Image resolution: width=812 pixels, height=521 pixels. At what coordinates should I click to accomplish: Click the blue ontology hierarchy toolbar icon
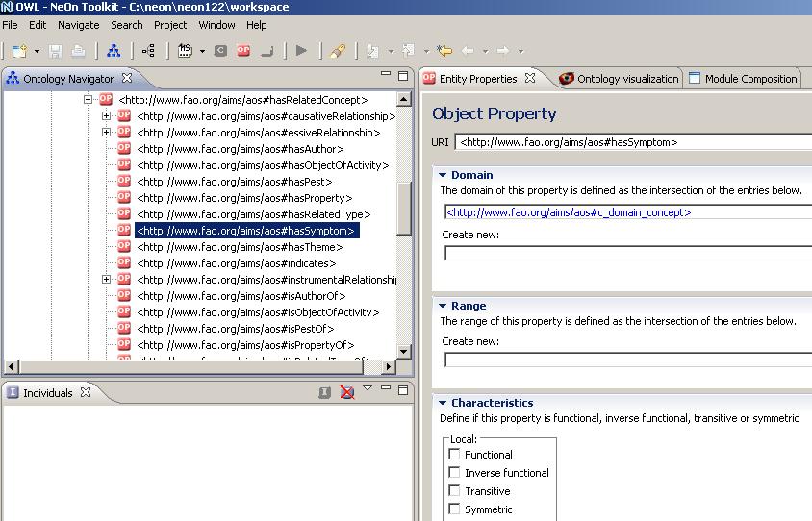114,51
